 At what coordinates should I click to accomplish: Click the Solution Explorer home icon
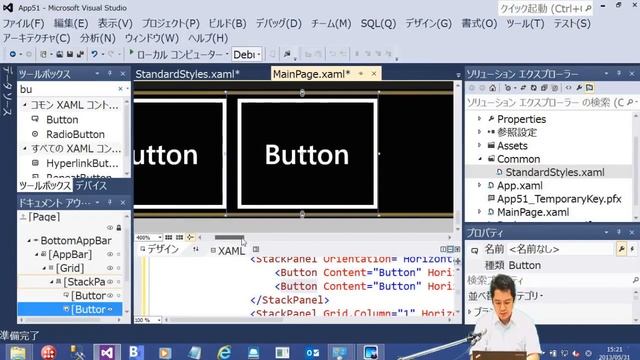[x=493, y=88]
